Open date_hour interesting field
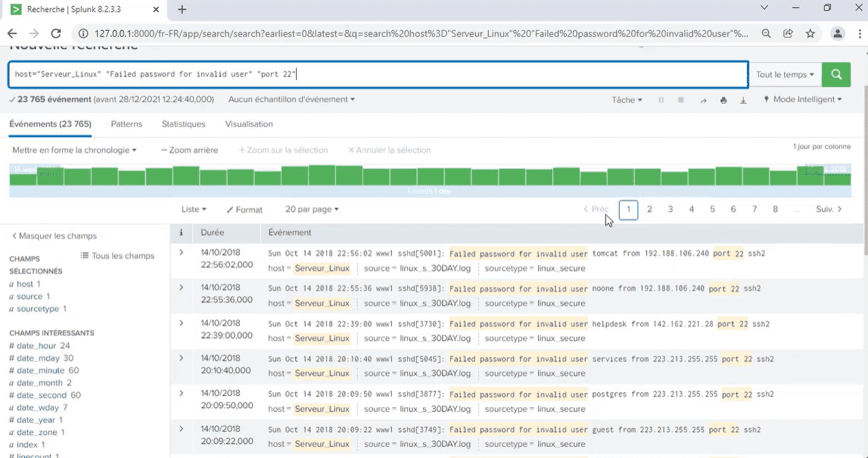This screenshot has height=458, width=868. point(39,345)
